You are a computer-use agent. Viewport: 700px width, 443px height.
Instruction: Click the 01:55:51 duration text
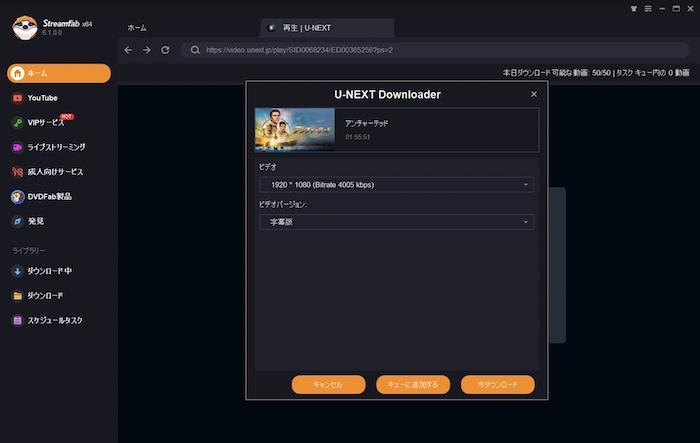tap(358, 137)
